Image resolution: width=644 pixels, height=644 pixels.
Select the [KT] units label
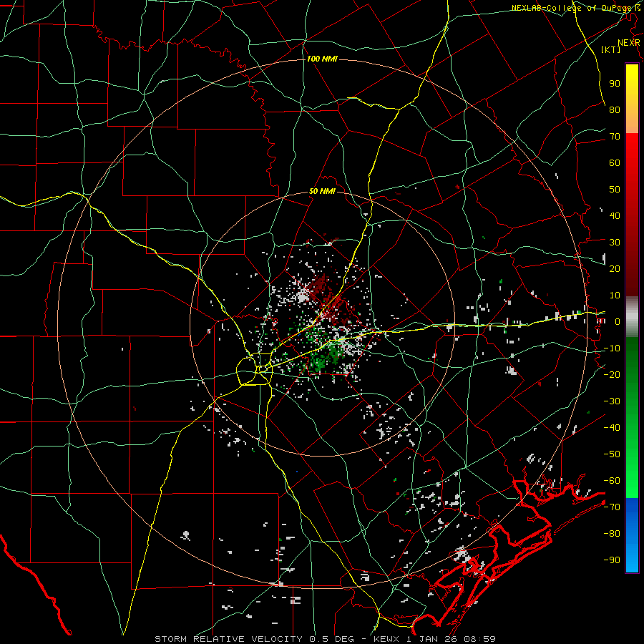pos(610,49)
